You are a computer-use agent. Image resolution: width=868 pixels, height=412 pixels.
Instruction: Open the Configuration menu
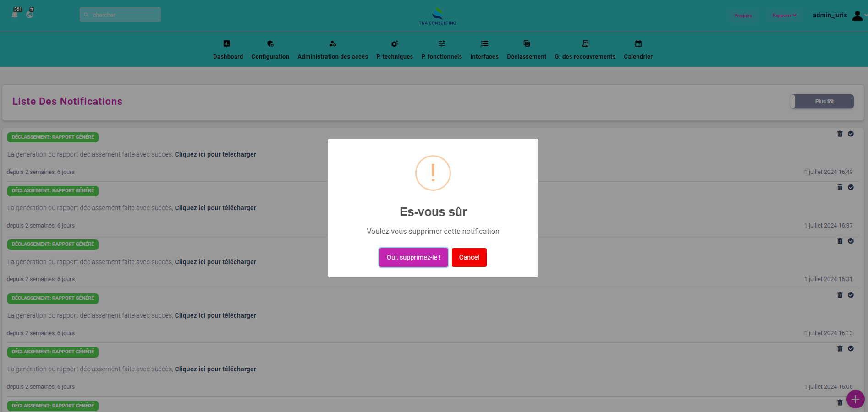[270, 50]
